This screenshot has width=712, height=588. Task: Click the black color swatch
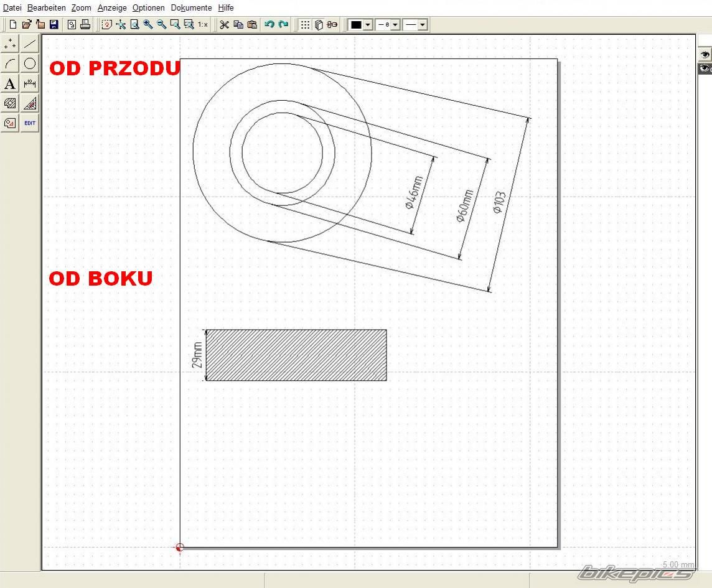[356, 25]
